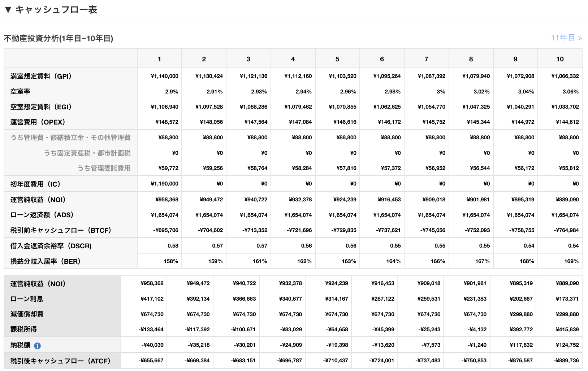Viewport: 588px width, 371px height.
Task: Open the 納税額 info icon
Action: click(x=37, y=346)
